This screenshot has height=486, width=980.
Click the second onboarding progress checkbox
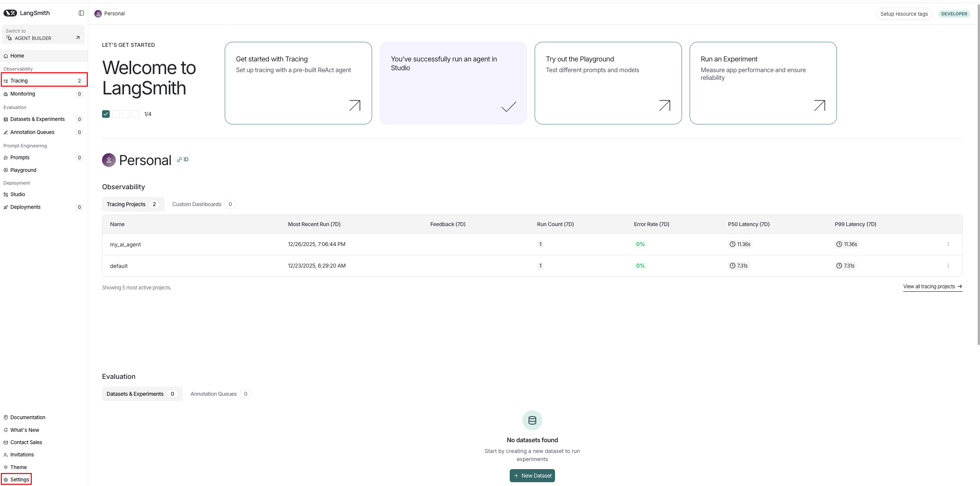pos(116,114)
